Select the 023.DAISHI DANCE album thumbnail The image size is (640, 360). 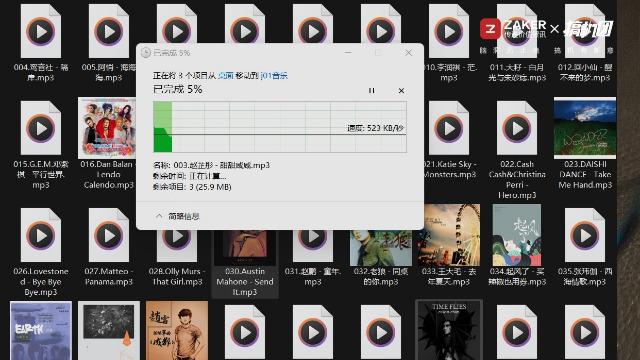coord(584,128)
